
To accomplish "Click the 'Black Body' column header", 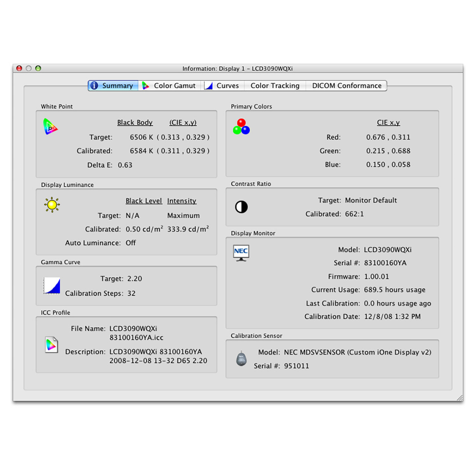I will 135,123.
